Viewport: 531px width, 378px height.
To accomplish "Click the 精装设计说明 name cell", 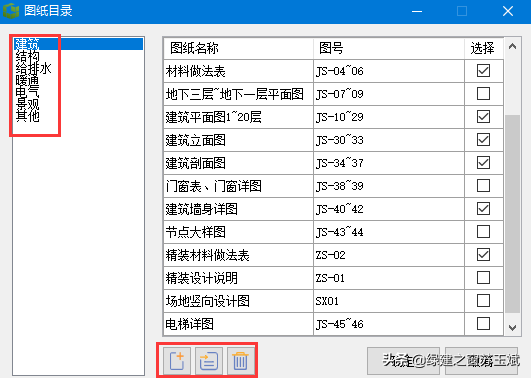I will point(238,278).
